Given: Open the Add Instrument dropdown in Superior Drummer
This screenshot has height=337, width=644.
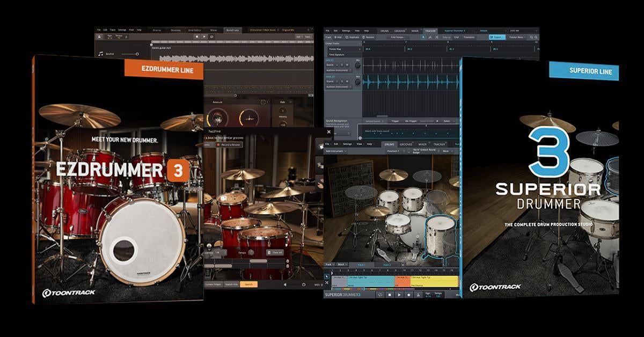Looking at the screenshot, I should click(x=335, y=151).
